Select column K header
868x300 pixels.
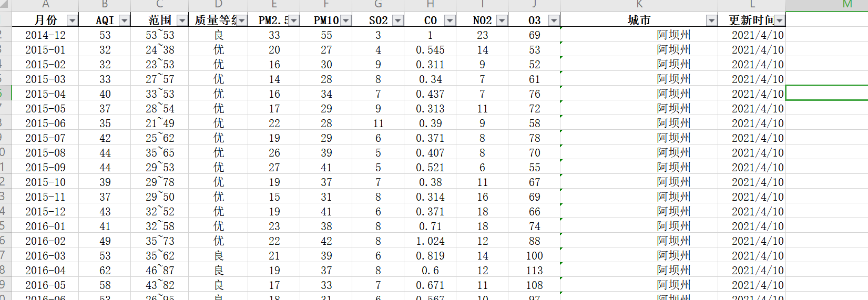639,5
